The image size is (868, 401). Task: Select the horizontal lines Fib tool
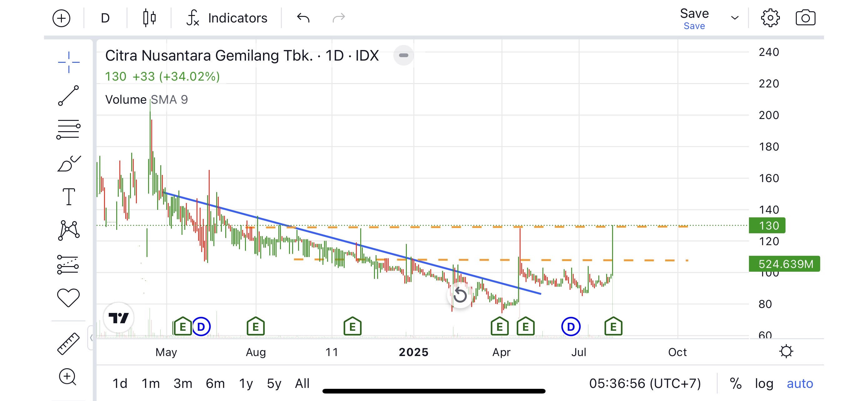68,130
